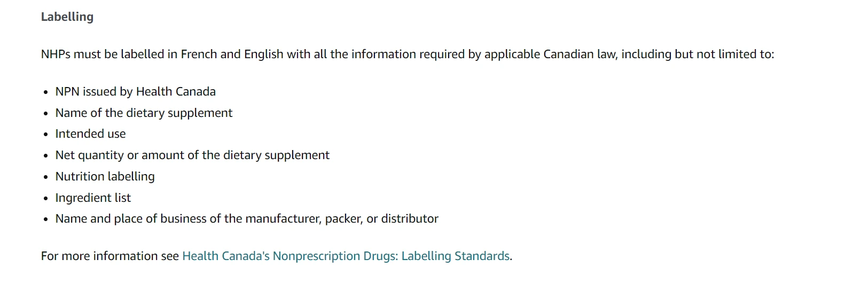
Task: Click the bold Labelling heading
Action: pyautogui.click(x=67, y=17)
